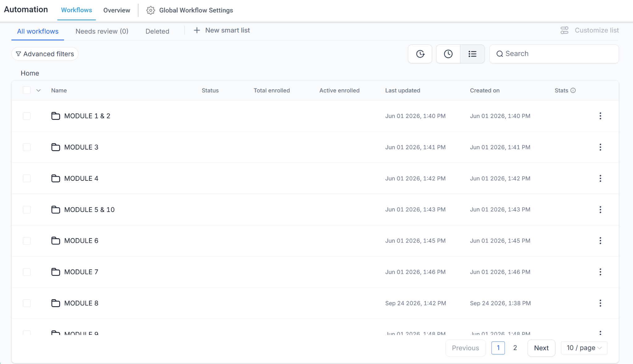Open the 10 / page dropdown
Viewport: 633px width, 364px height.
click(584, 348)
